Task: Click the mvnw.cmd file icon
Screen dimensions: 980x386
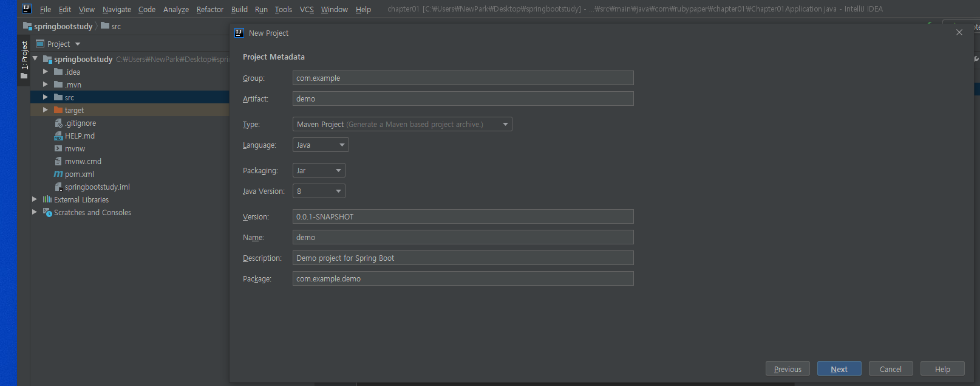Action: (x=58, y=161)
